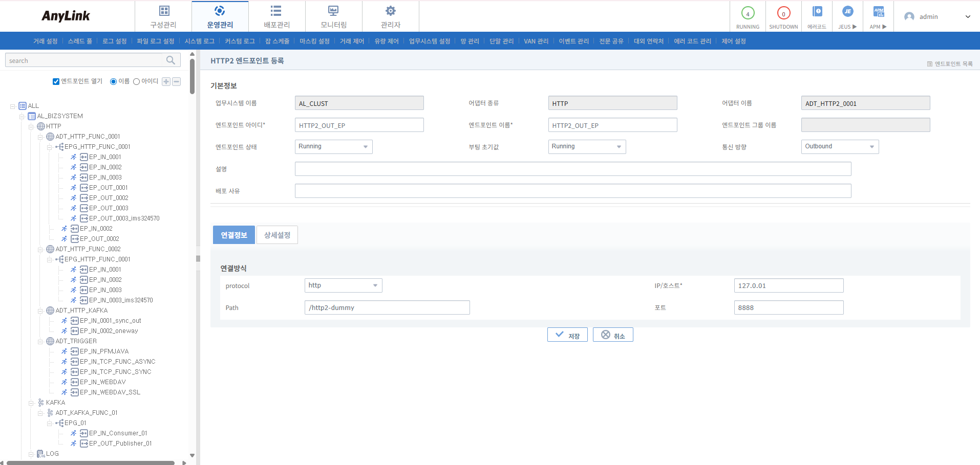Click the 저장 save button
Image resolution: width=980 pixels, height=465 pixels.
tap(567, 334)
